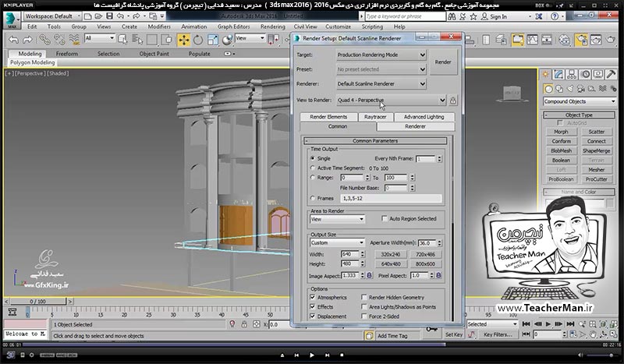Screen dimensions: 624x364
Task: Switch to the Renderer tab
Action: (x=415, y=126)
